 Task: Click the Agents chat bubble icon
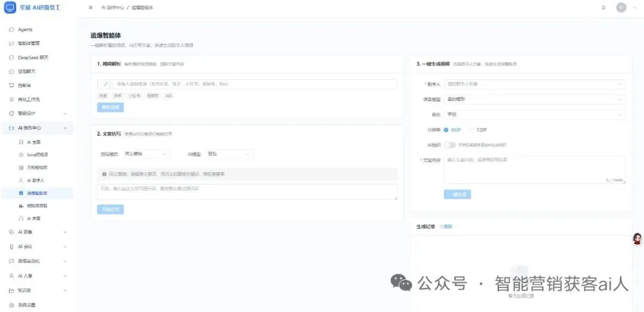click(x=11, y=30)
